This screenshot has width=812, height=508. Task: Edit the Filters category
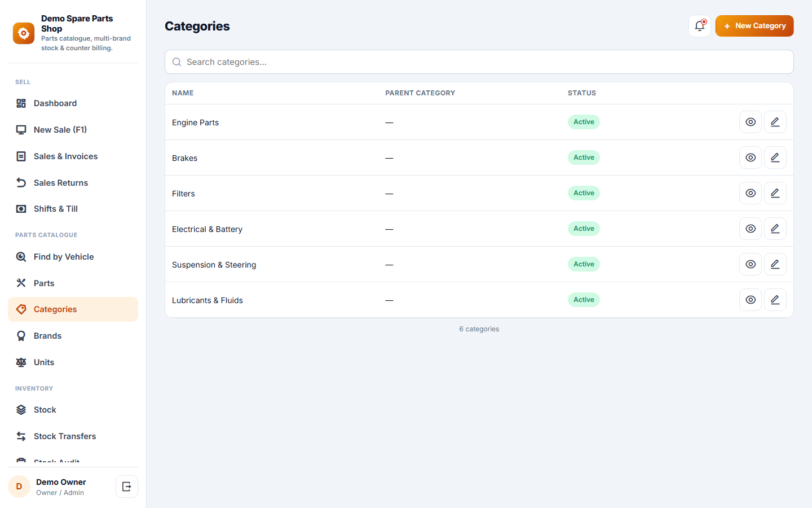[775, 193]
